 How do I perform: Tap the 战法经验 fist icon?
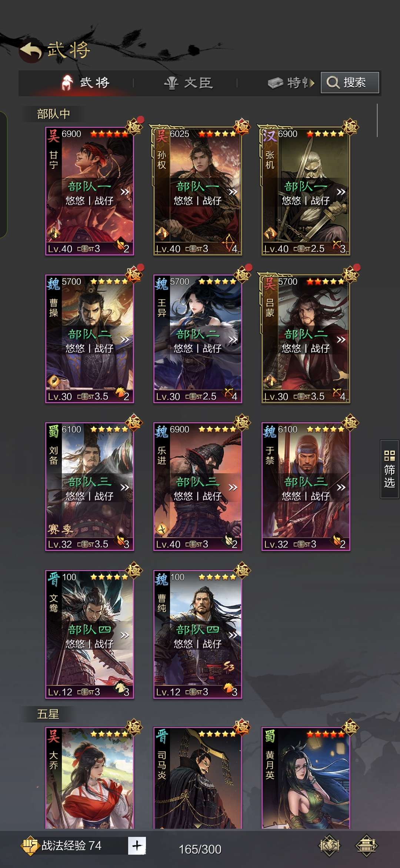(x=30, y=845)
